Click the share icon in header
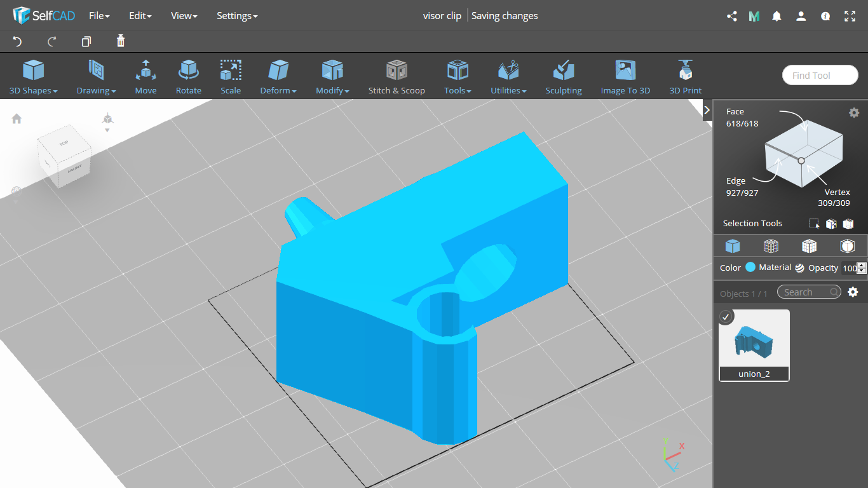The width and height of the screenshot is (868, 488). point(731,17)
